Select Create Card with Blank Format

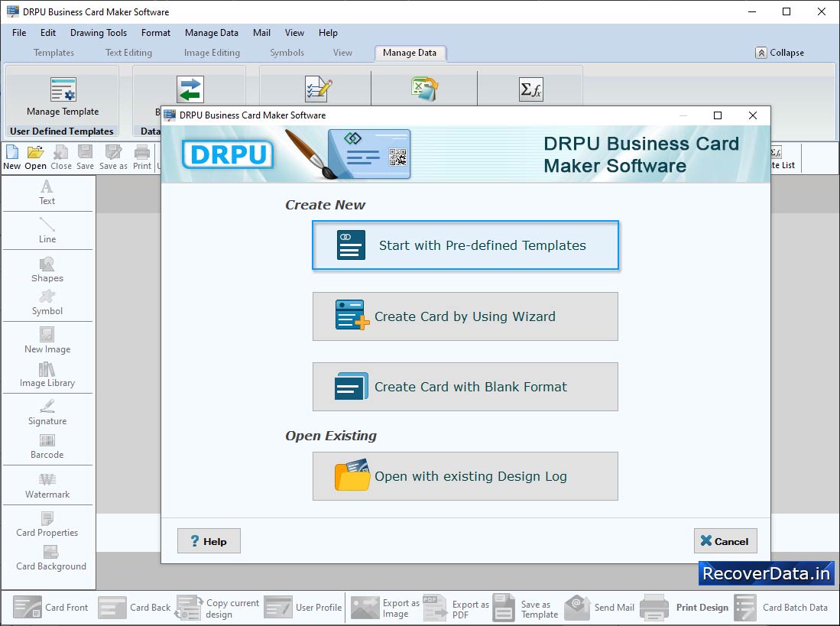(x=465, y=387)
